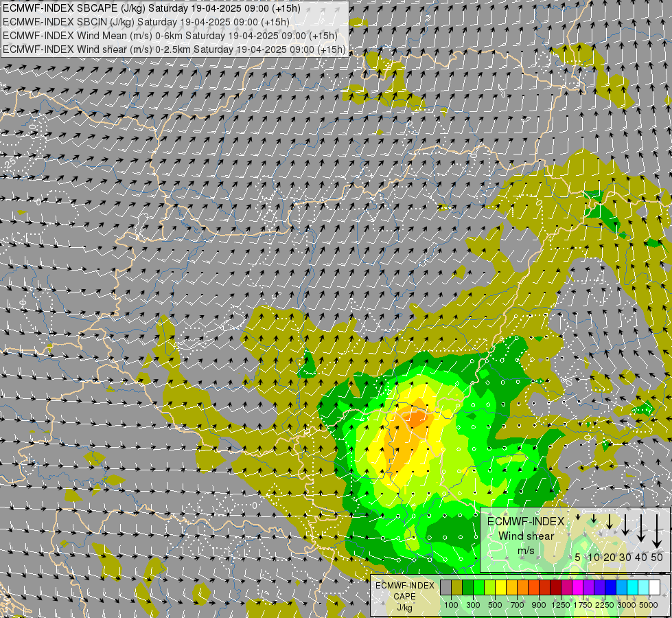Select the brick red swatch right of the 900 tick
The image size is (672, 618).
[545, 587]
